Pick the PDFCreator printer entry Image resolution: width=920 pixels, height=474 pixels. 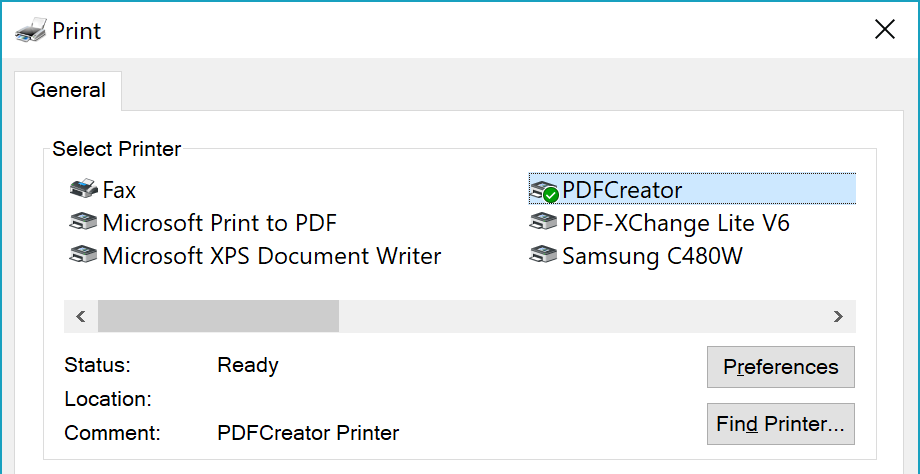[622, 190]
